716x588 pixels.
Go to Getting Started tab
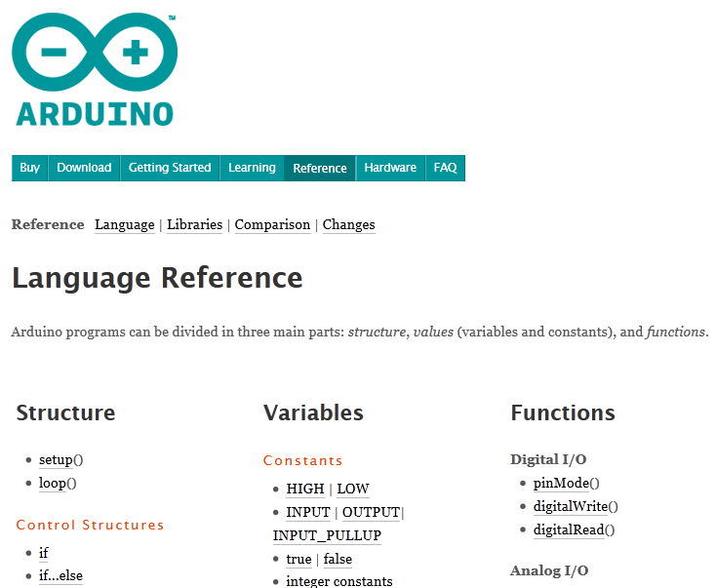pos(170,168)
